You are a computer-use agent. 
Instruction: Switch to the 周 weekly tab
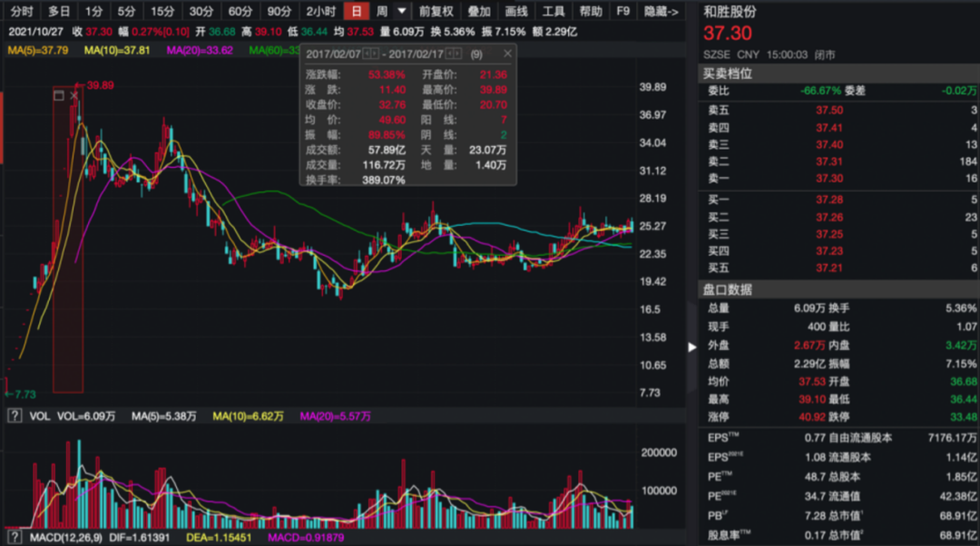coord(381,11)
